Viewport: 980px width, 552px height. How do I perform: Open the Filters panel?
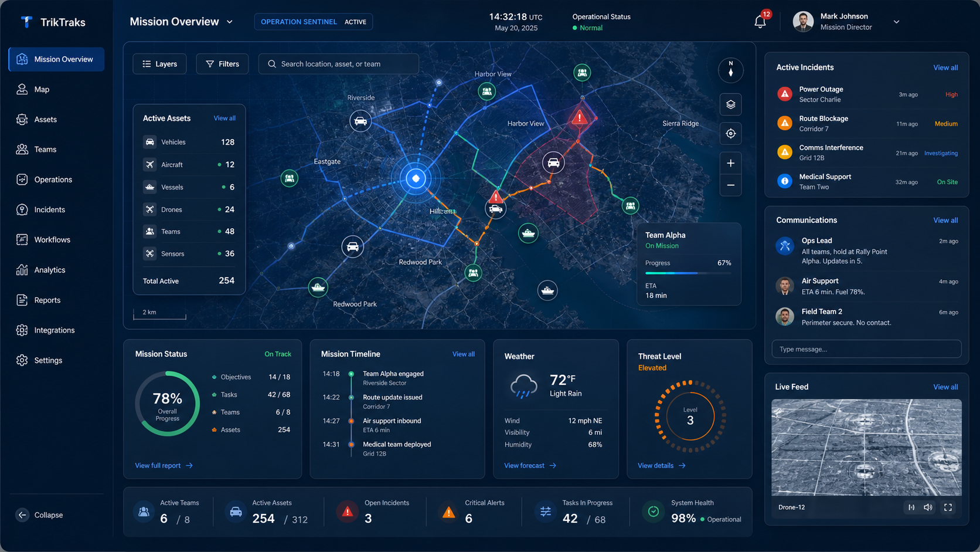tap(222, 64)
